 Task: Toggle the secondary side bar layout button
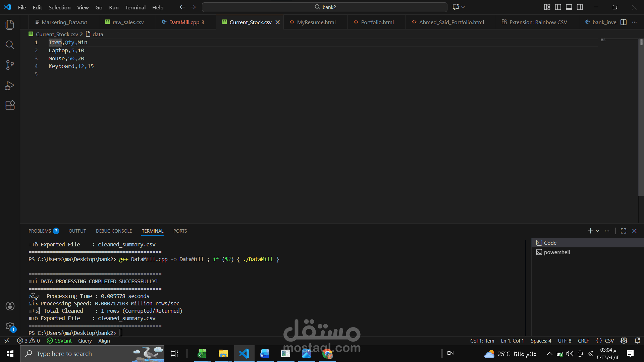pos(580,7)
